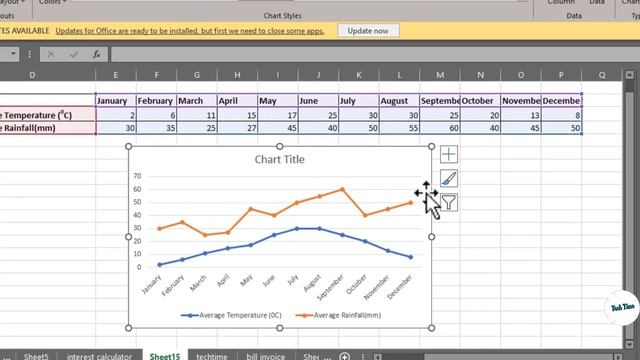
Task: Click cell with rainfall value 60
Action: click(440, 128)
